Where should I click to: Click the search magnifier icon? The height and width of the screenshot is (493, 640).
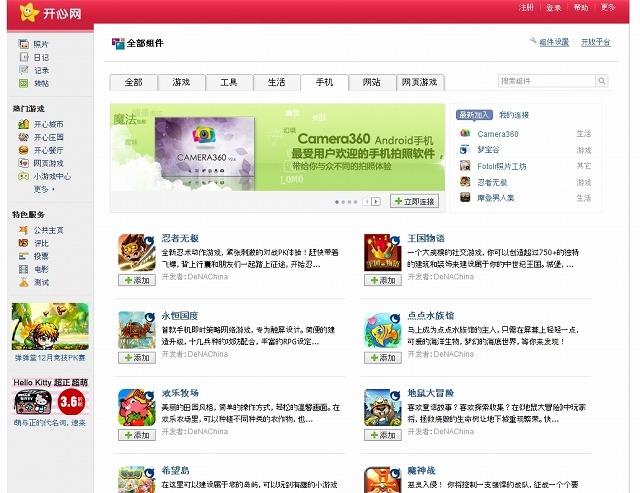(x=602, y=81)
